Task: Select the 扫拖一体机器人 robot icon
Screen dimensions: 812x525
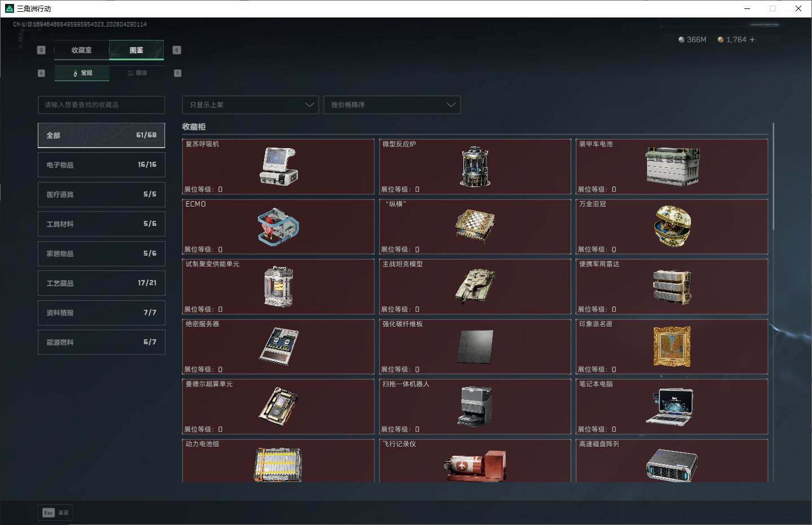Action: click(475, 406)
